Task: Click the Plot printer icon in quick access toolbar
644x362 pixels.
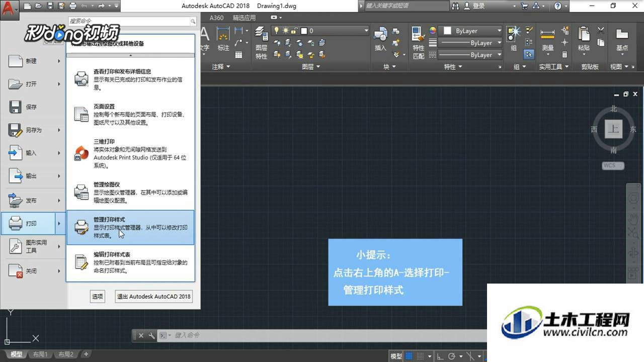Action: click(73, 6)
